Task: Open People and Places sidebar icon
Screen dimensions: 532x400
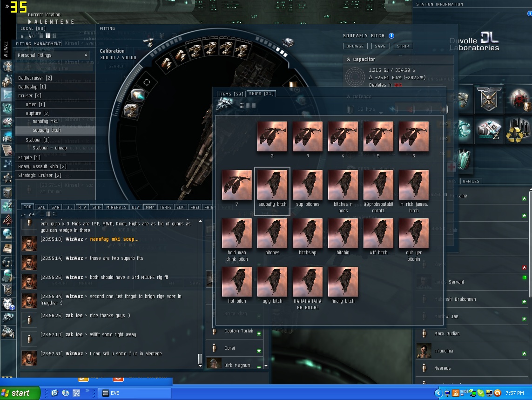Action: [x=7, y=81]
